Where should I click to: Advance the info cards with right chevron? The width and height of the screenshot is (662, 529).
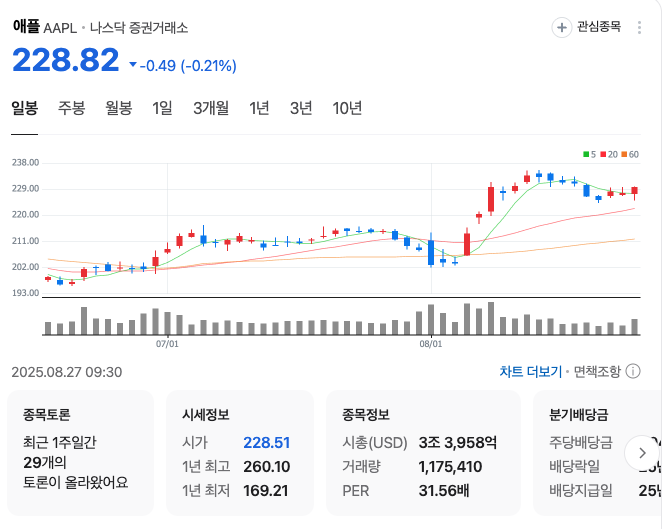[642, 453]
